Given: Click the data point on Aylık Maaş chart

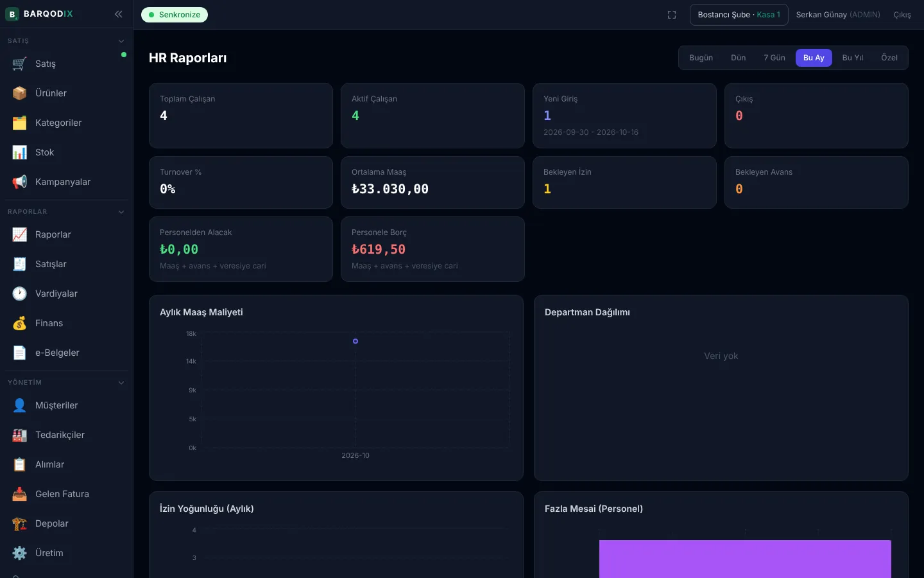Looking at the screenshot, I should coord(355,341).
